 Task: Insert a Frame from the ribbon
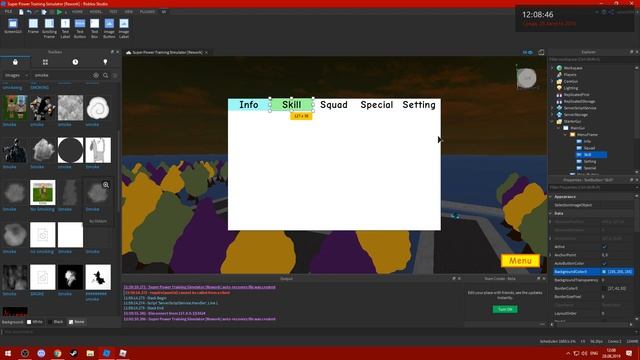(33, 27)
